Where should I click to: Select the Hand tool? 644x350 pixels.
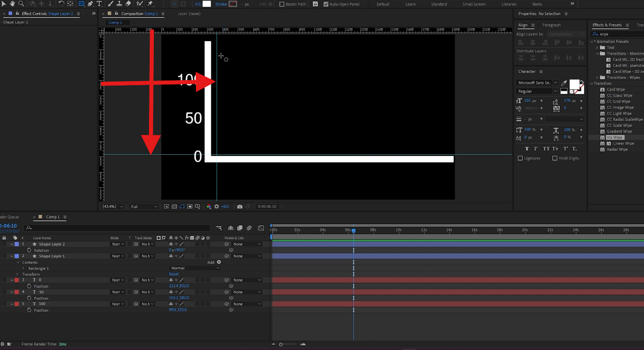point(12,4)
